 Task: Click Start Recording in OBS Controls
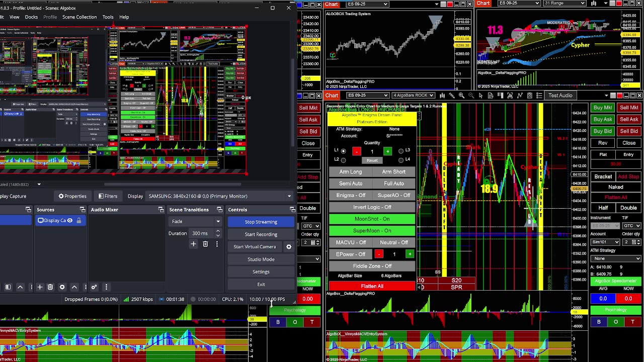(x=261, y=234)
